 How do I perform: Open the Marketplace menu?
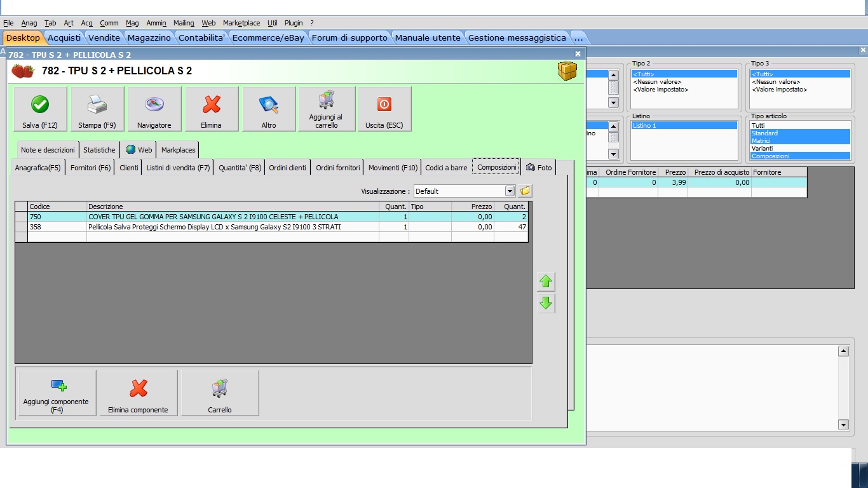(x=241, y=23)
